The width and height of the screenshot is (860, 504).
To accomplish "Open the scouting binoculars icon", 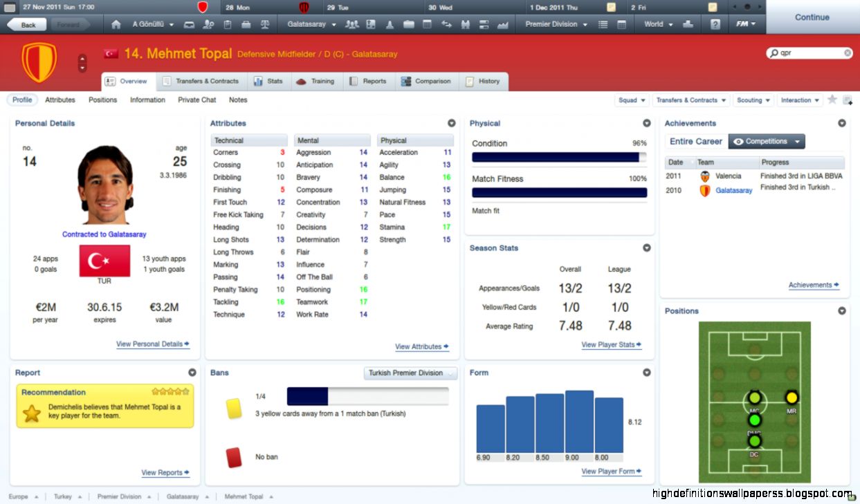I will point(465,24).
